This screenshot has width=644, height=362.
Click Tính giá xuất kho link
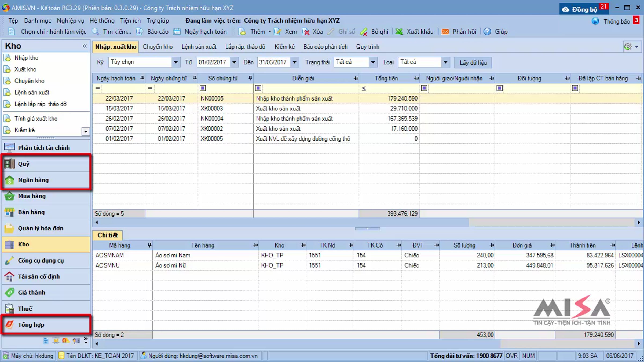(36, 119)
